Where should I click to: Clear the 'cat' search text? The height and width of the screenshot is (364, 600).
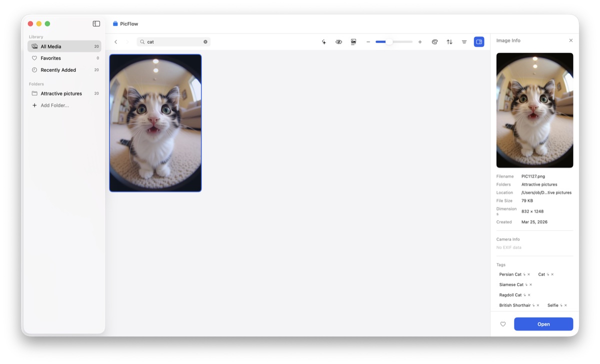coord(205,42)
